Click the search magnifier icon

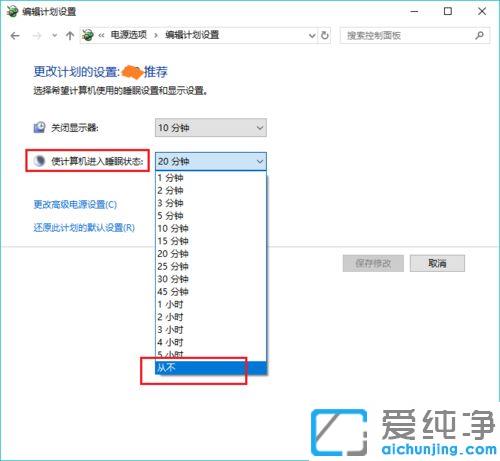coord(480,35)
